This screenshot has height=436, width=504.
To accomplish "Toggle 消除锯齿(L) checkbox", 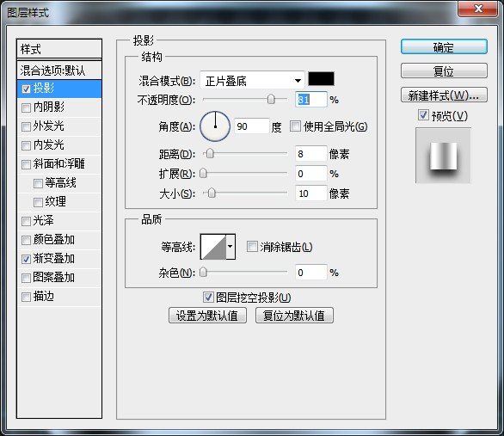I will click(252, 247).
